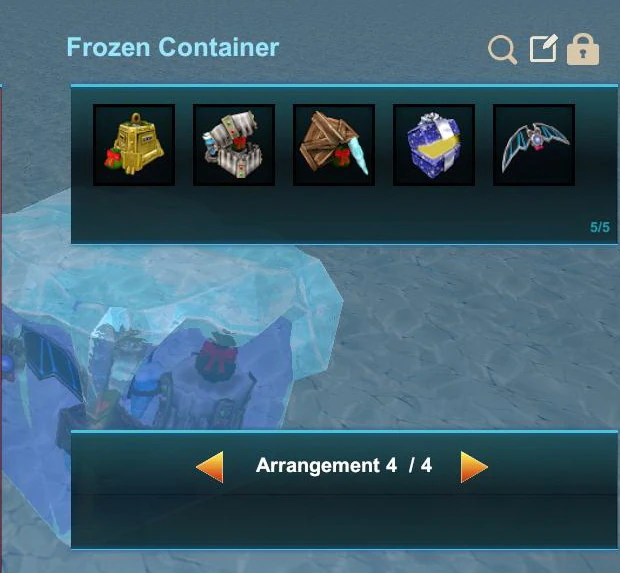Click the Arrangement 4 / 4 label
Viewport: 620px width, 573px height.
click(x=344, y=465)
